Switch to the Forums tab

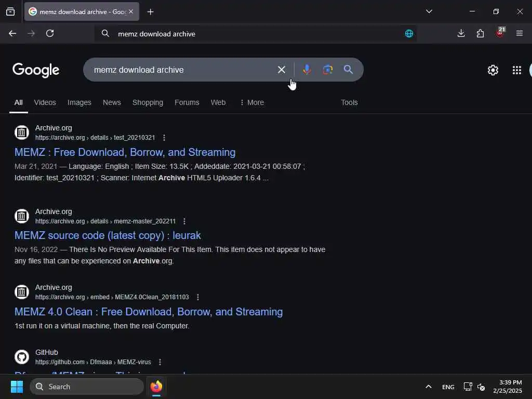click(187, 102)
